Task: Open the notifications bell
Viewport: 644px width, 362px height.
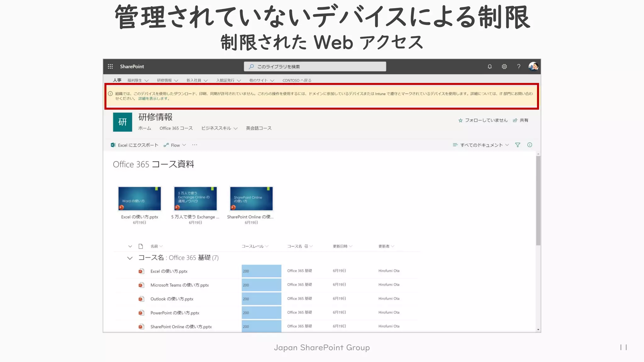Action: [490, 66]
